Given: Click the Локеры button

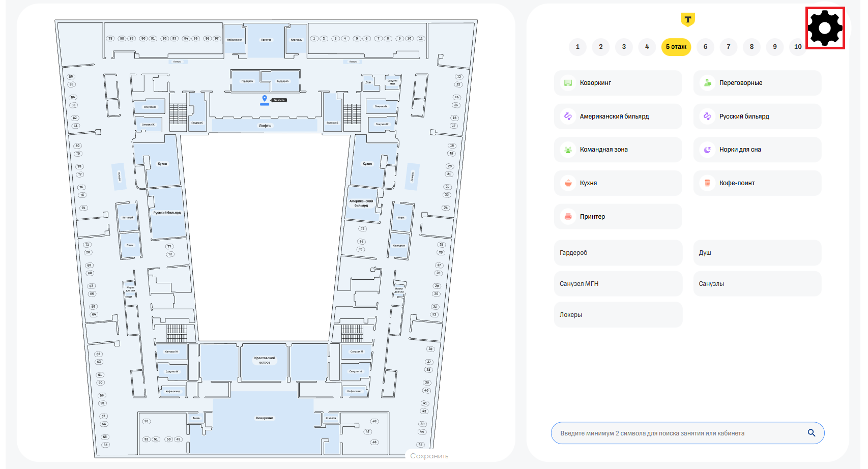Looking at the screenshot, I should (x=618, y=315).
